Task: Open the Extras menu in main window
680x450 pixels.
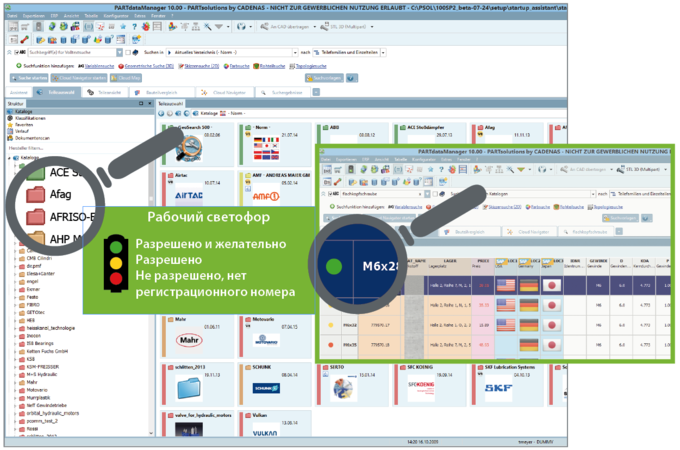Action: pyautogui.click(x=140, y=16)
